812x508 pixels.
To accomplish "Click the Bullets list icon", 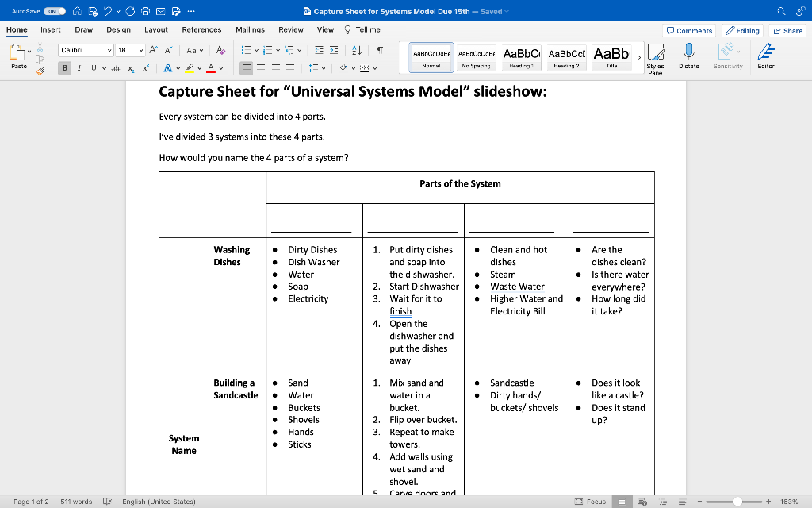I will pos(246,50).
